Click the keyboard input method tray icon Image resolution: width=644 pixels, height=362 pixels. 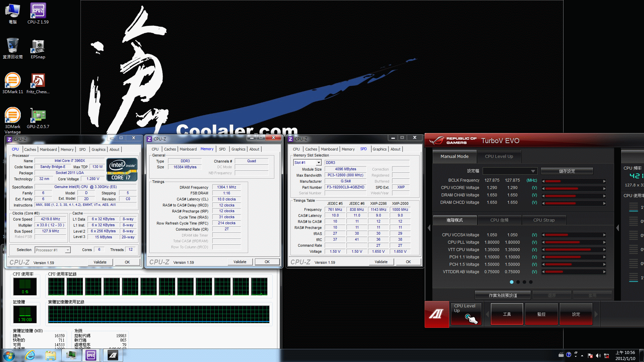(x=561, y=355)
